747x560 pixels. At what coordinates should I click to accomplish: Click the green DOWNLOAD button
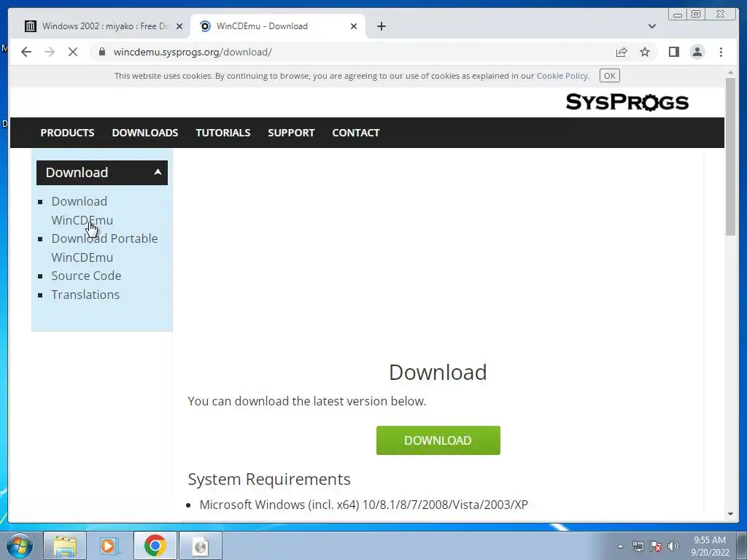pyautogui.click(x=438, y=440)
